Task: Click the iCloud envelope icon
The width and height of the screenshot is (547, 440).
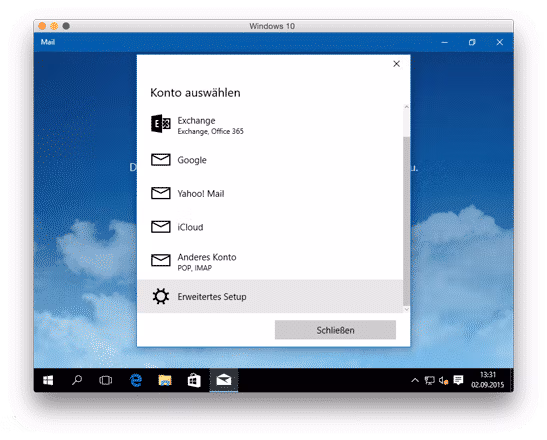Action: (161, 227)
